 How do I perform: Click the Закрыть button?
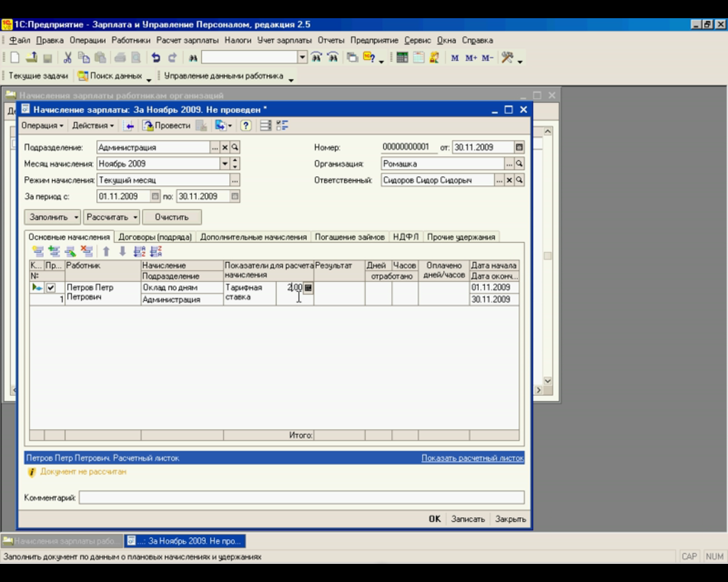pos(510,519)
